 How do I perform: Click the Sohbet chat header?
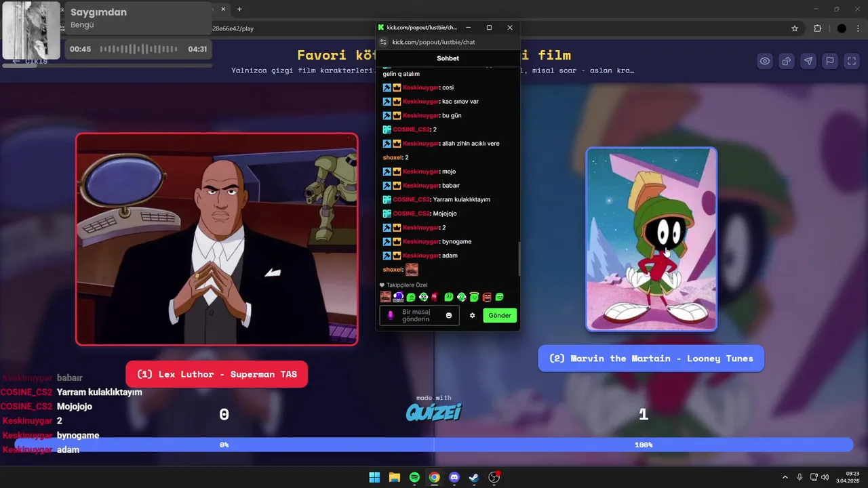[x=448, y=58]
